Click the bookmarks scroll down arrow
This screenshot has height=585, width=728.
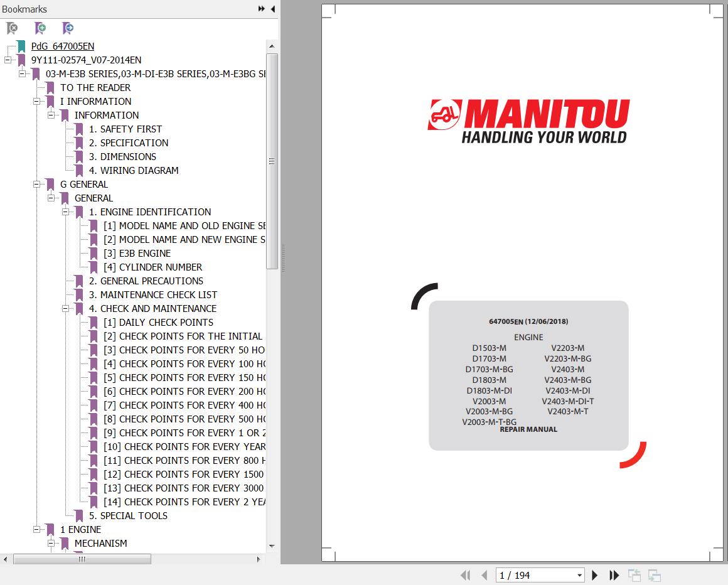pos(272,546)
